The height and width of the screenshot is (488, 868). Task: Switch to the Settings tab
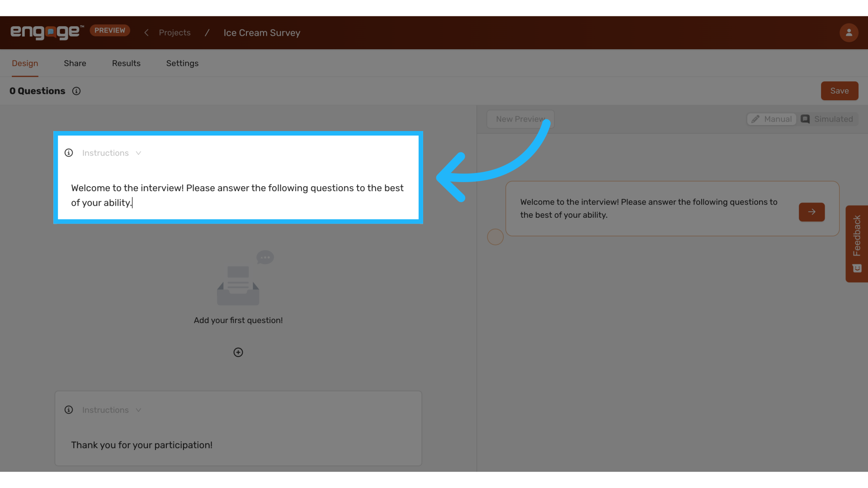click(182, 63)
